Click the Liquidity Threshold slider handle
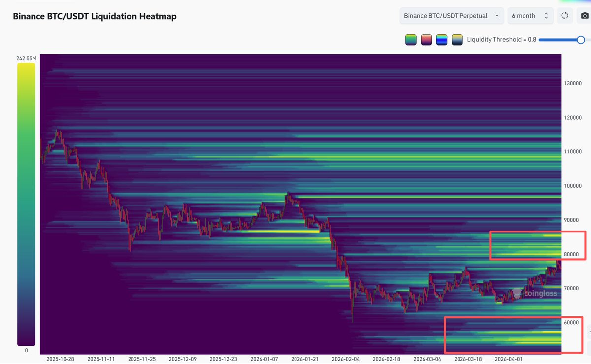Image resolution: width=591 pixels, height=364 pixels. (x=581, y=40)
